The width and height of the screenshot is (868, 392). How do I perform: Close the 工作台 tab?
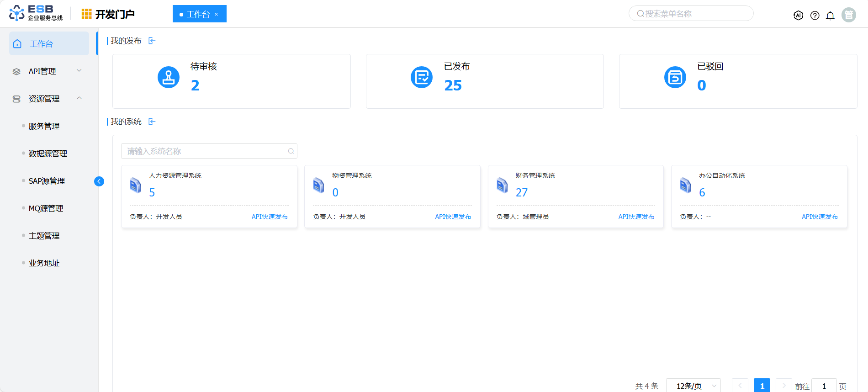click(217, 14)
